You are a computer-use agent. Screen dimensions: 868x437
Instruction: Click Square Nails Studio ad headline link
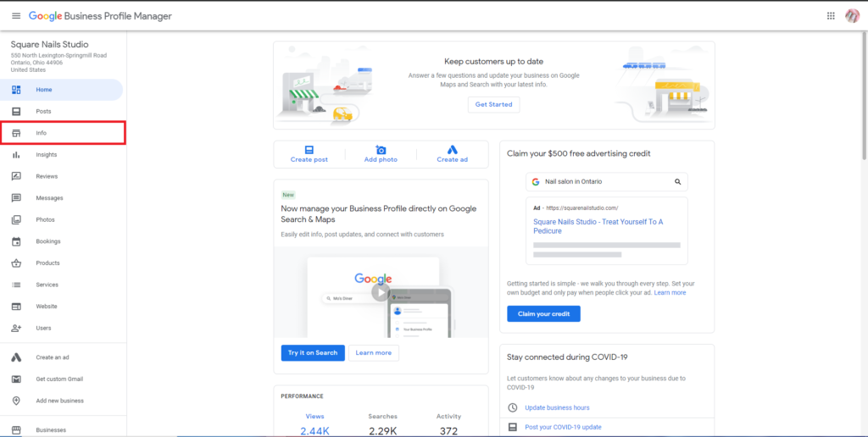click(598, 226)
